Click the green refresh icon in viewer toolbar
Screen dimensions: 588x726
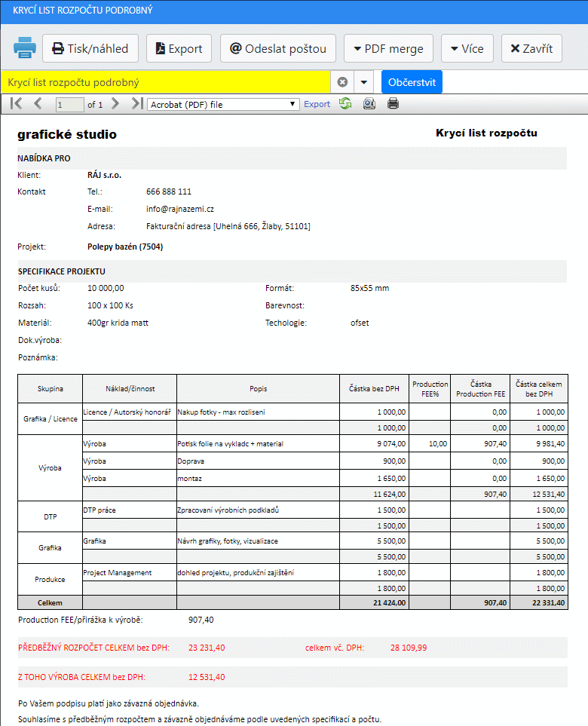(345, 104)
